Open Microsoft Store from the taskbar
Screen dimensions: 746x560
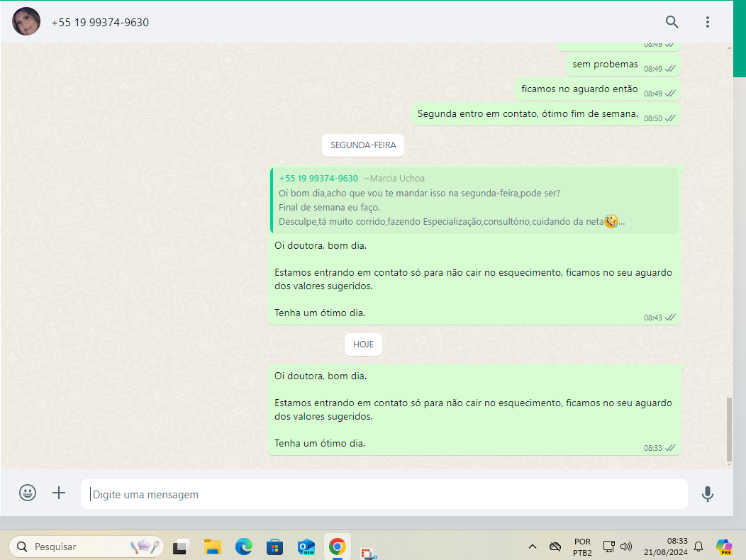274,547
